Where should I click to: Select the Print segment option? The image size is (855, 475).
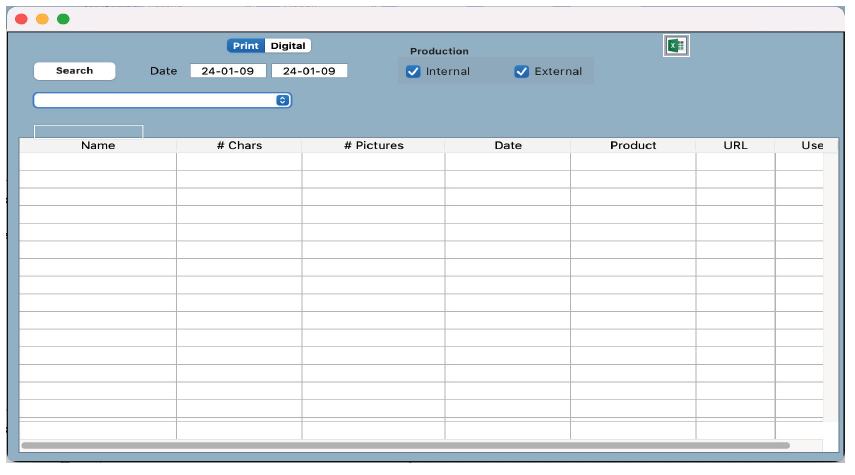pyautogui.click(x=246, y=46)
